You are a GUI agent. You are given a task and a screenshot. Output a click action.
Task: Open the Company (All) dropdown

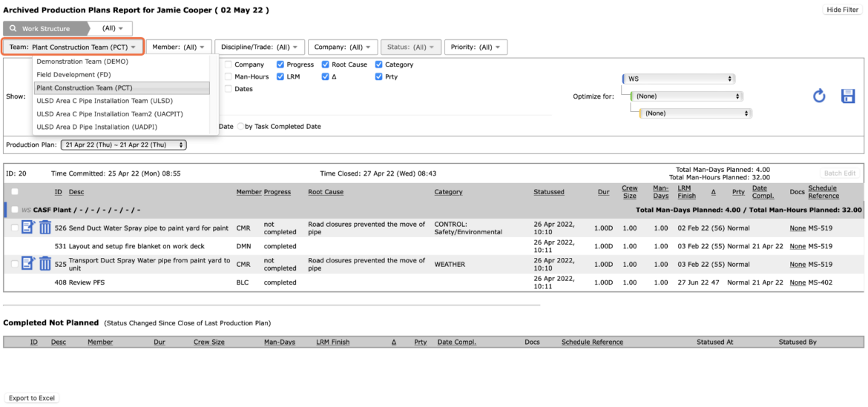[343, 47]
